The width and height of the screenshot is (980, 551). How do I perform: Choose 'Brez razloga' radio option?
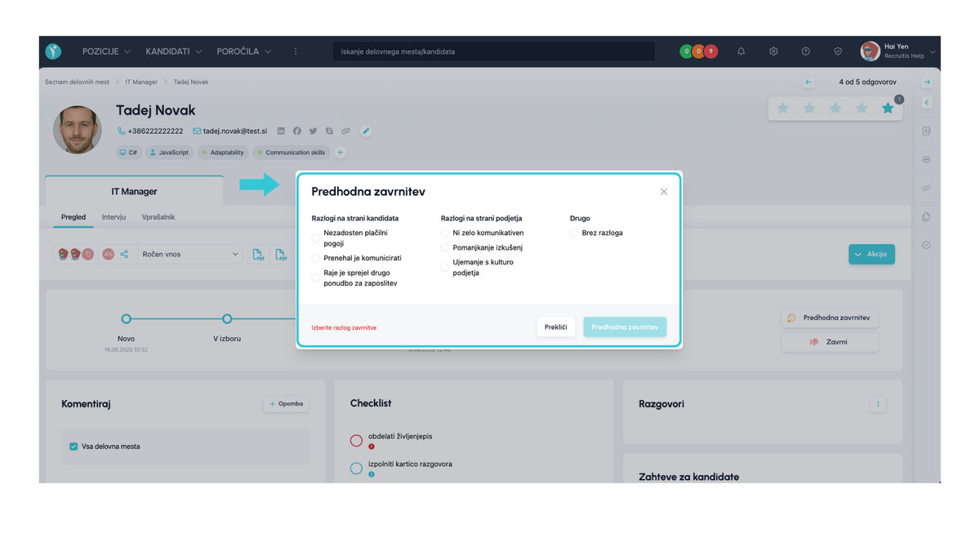point(575,233)
